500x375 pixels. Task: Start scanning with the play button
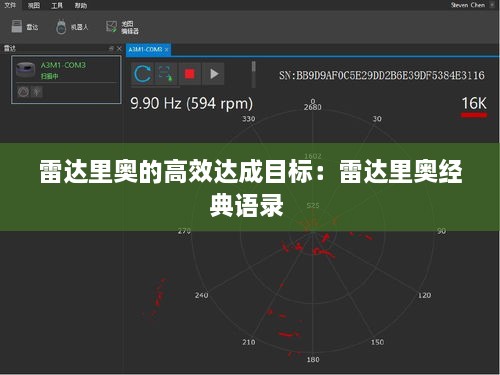click(x=213, y=74)
